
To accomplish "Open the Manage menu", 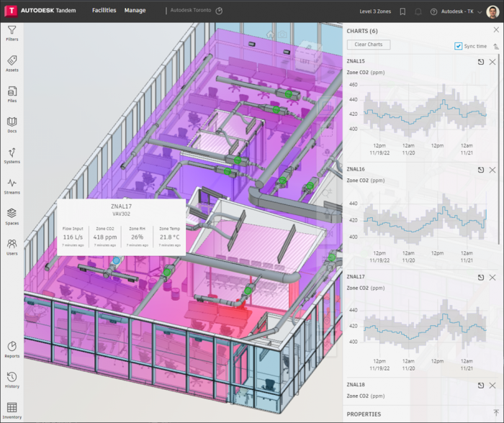I will coord(135,10).
